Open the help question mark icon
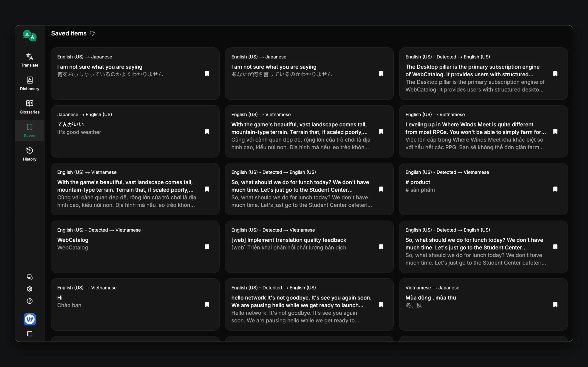588x367 pixels. tap(30, 301)
